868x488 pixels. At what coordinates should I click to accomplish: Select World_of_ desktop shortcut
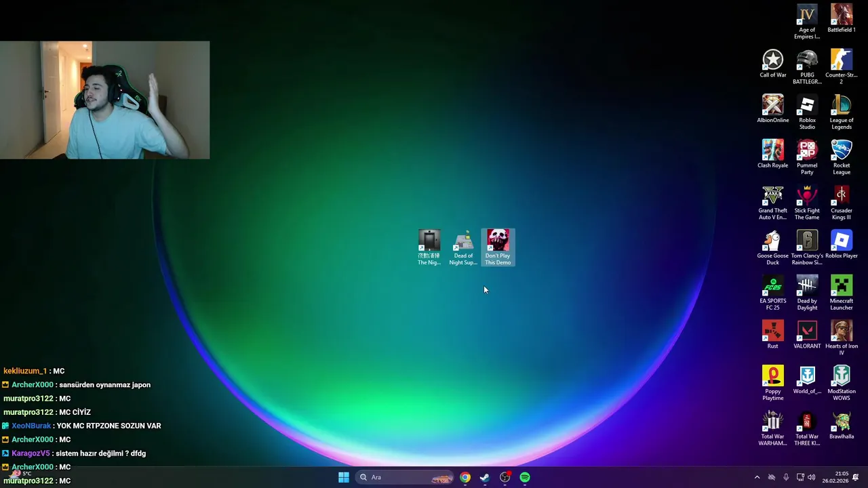[807, 380]
